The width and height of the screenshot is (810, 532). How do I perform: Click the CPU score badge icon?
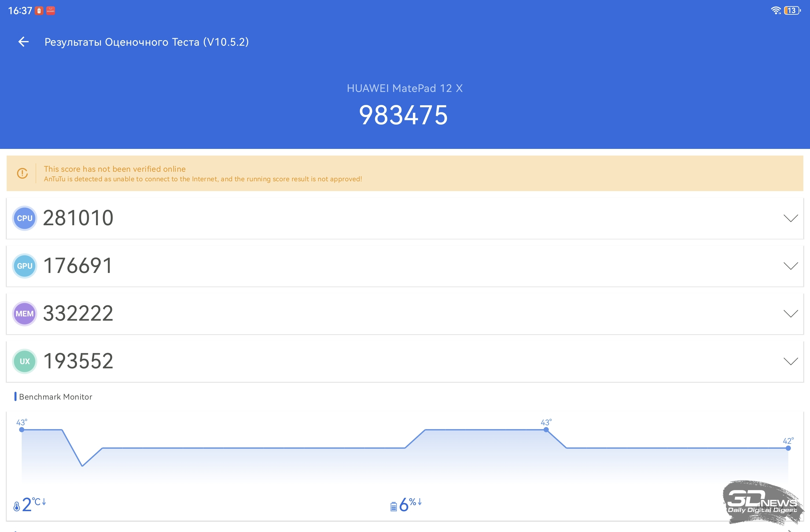[x=25, y=218]
